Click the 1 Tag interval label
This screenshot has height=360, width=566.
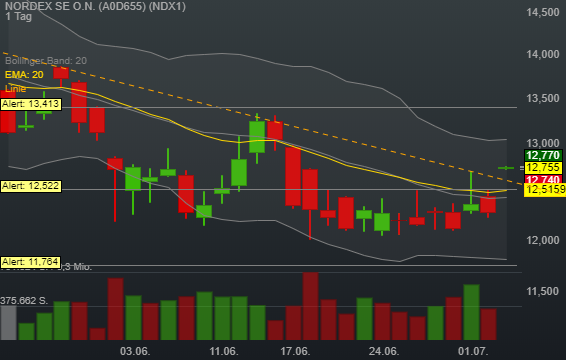[19, 17]
